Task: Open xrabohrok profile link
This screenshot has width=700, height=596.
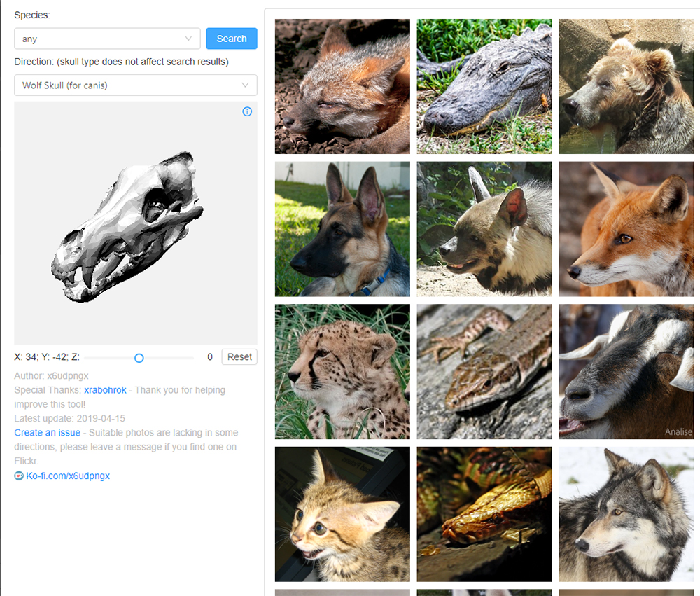Action: (x=106, y=390)
